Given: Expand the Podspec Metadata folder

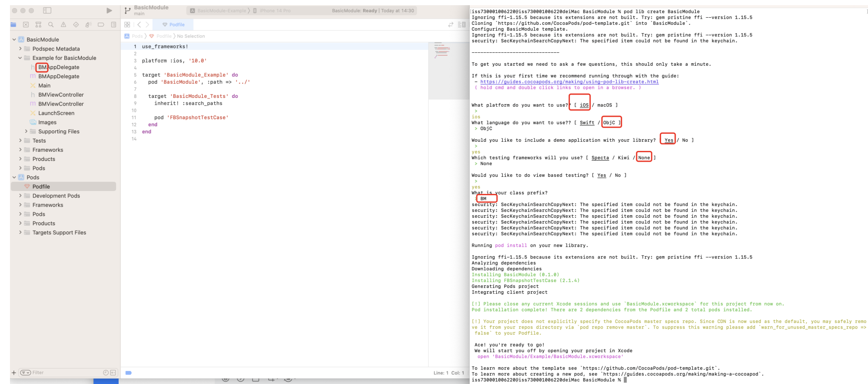Looking at the screenshot, I should (20, 49).
